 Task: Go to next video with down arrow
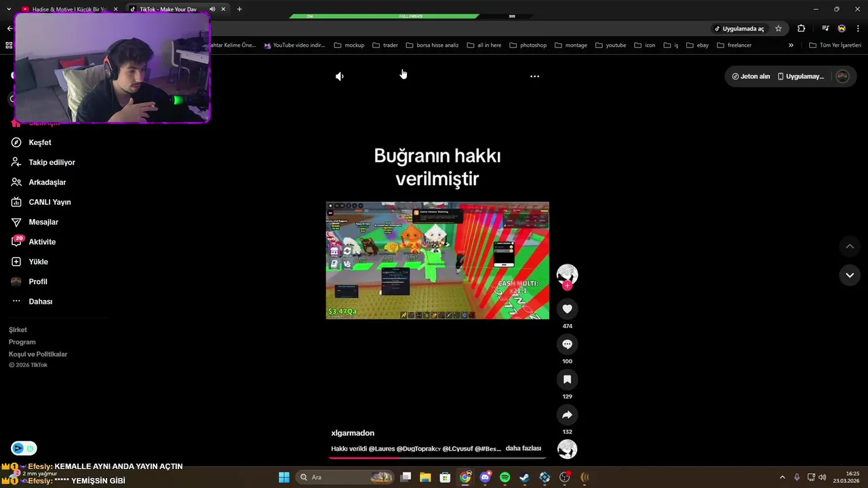(x=850, y=275)
